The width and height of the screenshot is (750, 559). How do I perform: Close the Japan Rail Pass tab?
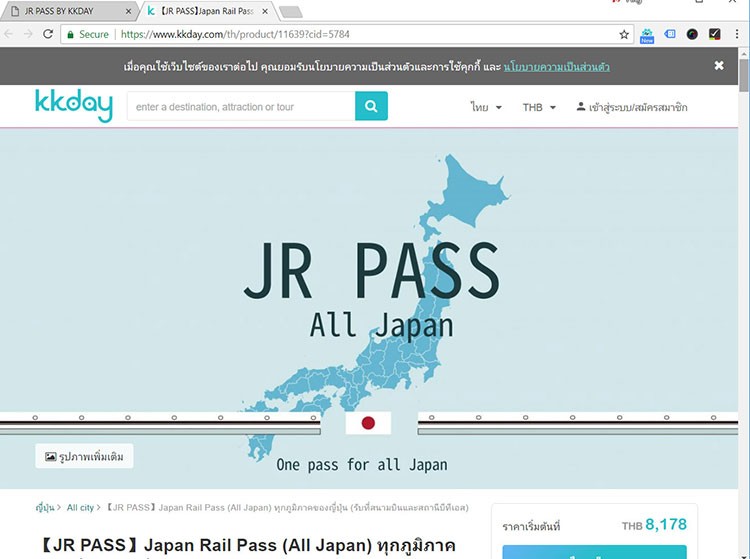pos(265,11)
